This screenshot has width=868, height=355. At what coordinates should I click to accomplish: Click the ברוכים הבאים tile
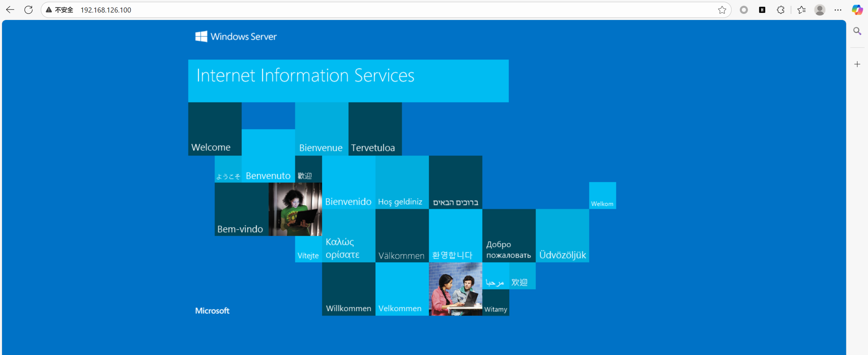(x=456, y=182)
